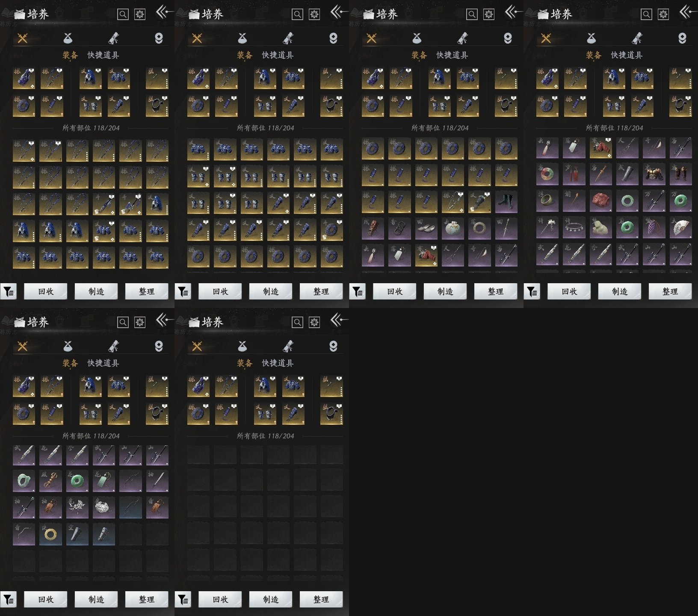This screenshot has height=616, width=698.
Task: Select the black boots inventory item
Action: pyautogui.click(x=506, y=202)
